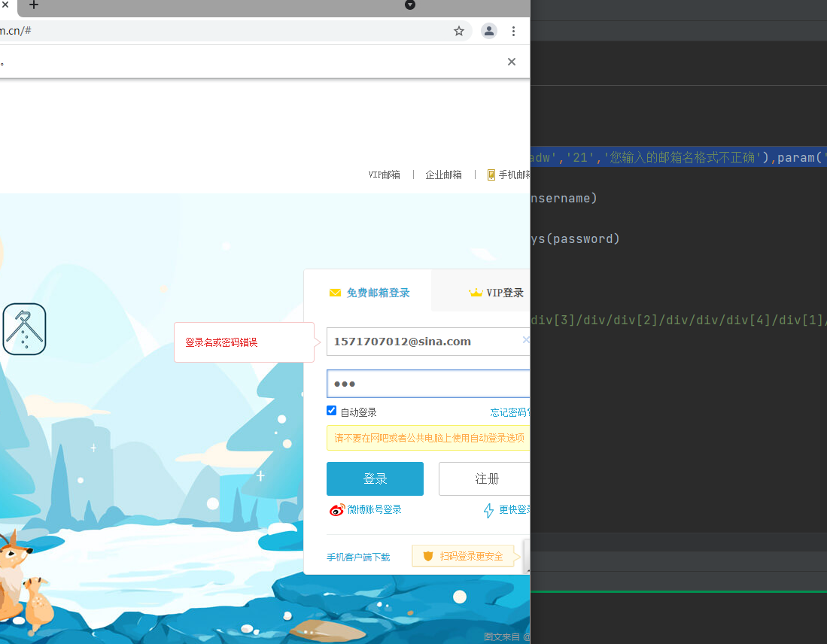Click the ys(password) code line in editor
827x644 pixels.
(575, 239)
